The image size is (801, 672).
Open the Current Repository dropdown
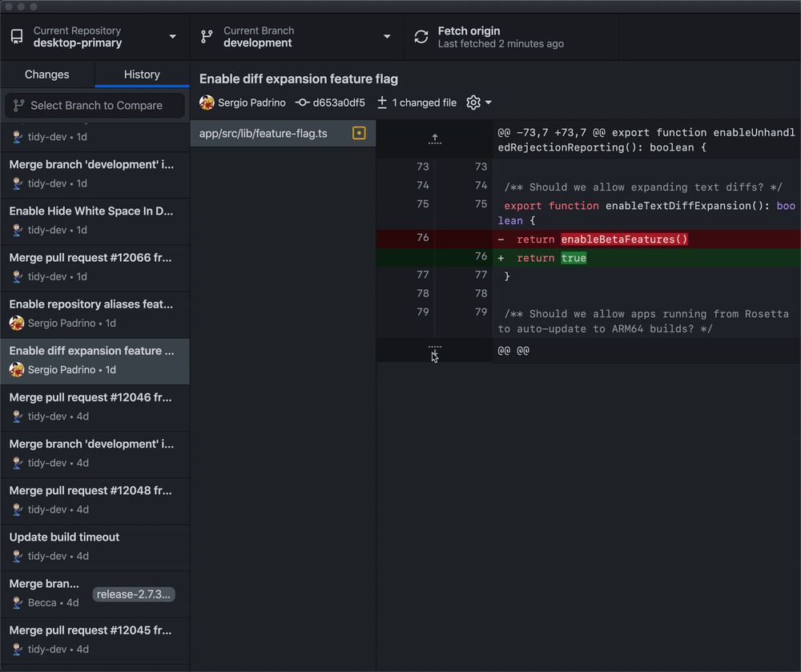[x=173, y=37]
